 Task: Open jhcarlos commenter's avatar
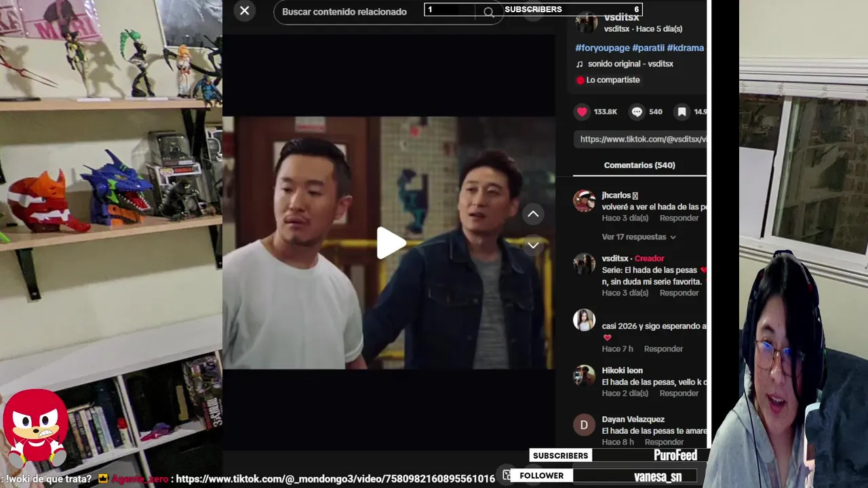(x=584, y=201)
